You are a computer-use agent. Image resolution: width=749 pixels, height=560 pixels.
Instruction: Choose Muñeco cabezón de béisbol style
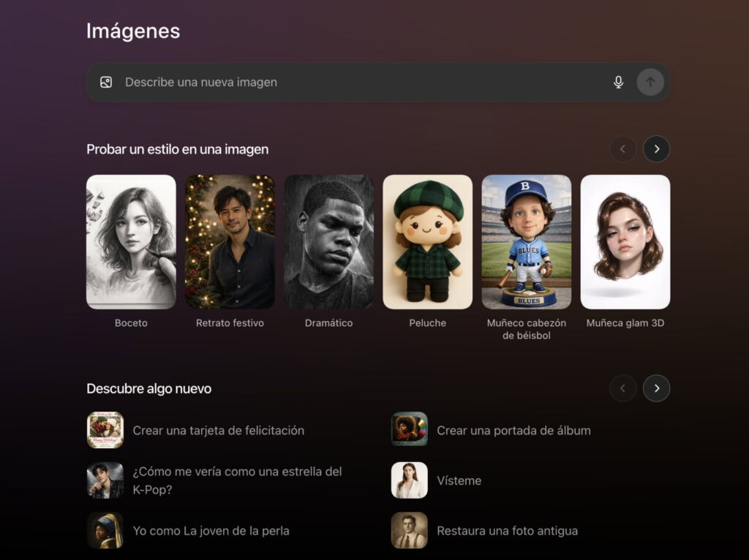(x=527, y=242)
